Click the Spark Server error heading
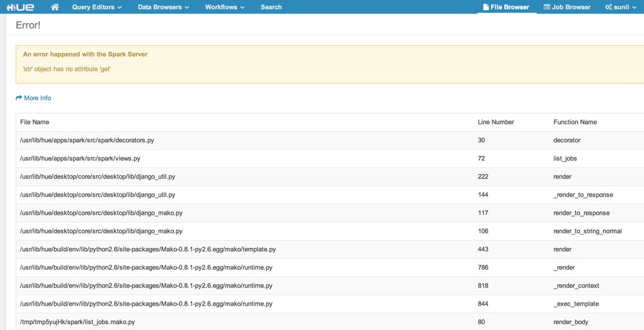 85,54
